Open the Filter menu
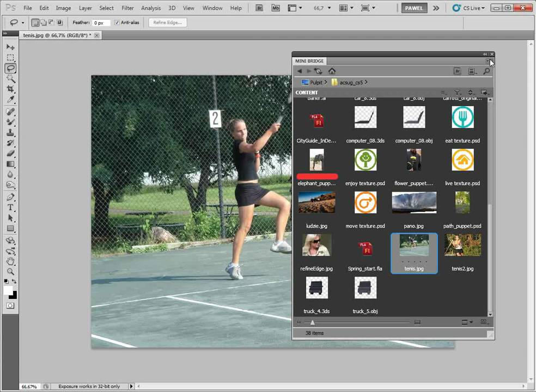The image size is (536, 392). tap(127, 8)
